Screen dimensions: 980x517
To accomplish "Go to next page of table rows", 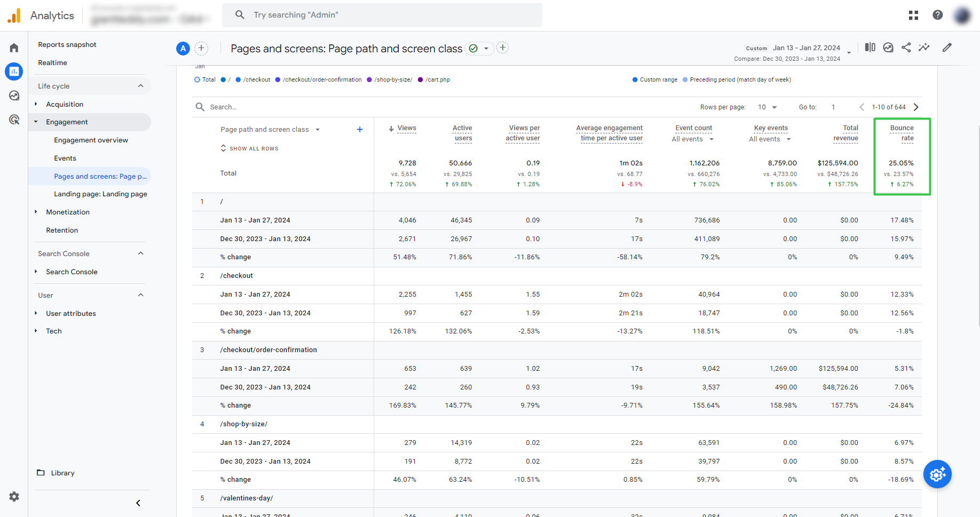I will tap(916, 107).
